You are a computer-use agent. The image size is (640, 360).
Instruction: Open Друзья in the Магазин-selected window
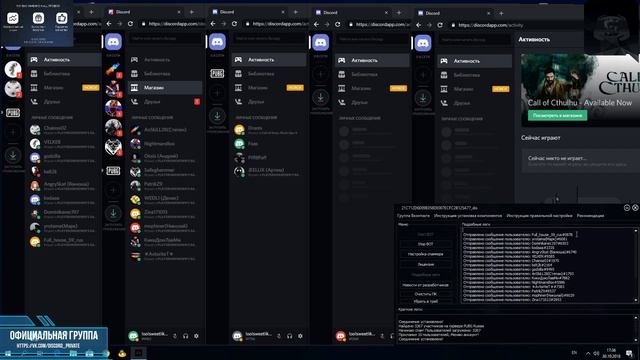click(165, 102)
